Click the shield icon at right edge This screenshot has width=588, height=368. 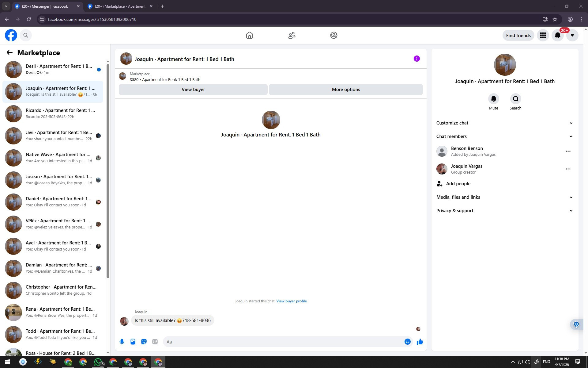pos(576,324)
